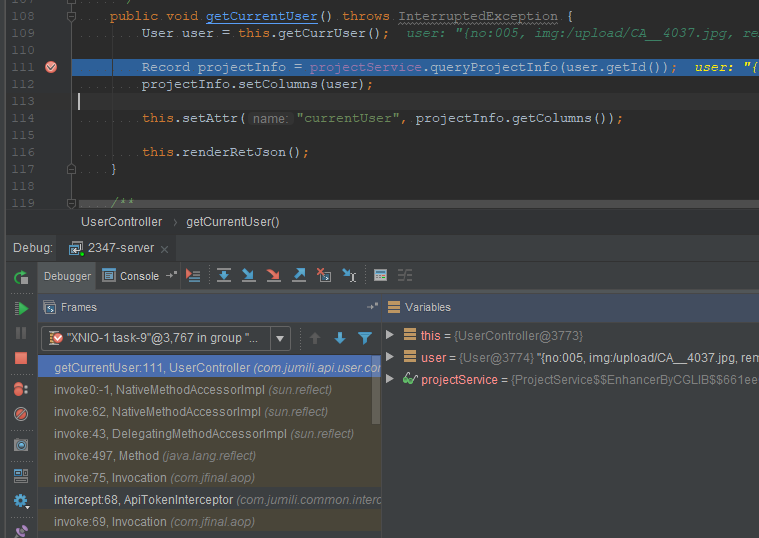This screenshot has height=538, width=759.
Task: Click the Step Out icon
Action: 298,275
